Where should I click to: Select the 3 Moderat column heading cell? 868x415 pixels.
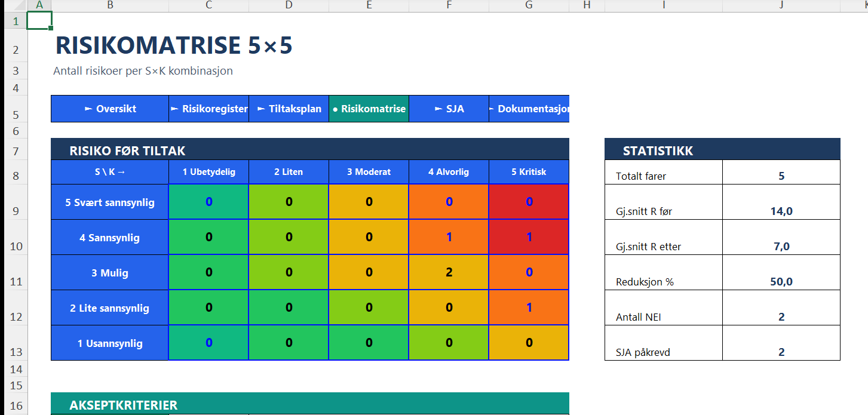(x=369, y=172)
